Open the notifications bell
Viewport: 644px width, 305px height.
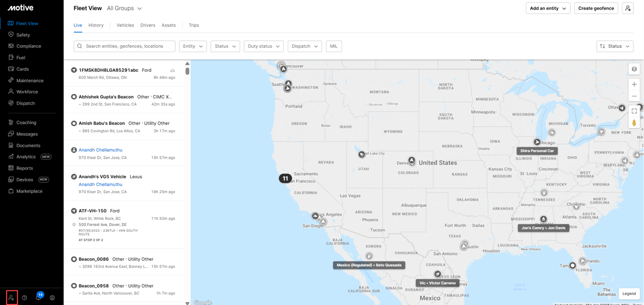pyautogui.click(x=38, y=297)
